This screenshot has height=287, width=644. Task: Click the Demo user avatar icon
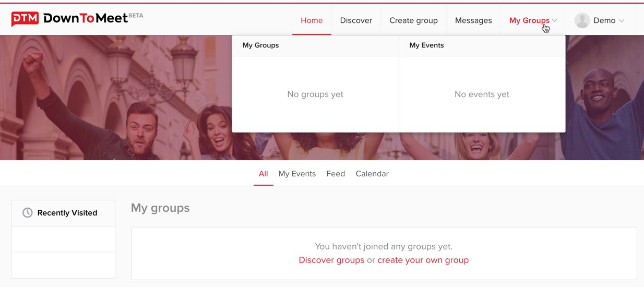click(582, 20)
